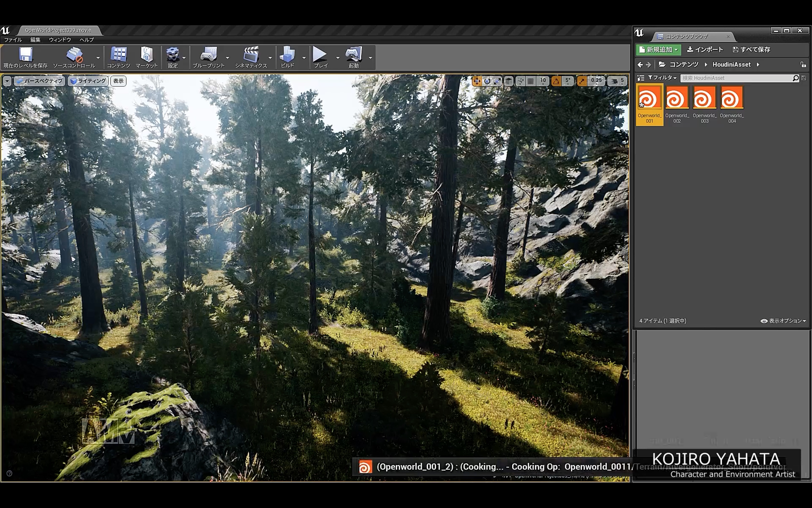The width and height of the screenshot is (812, 508).
Task: Expand arrow after コンテンツ breadcrumb
Action: pos(706,65)
